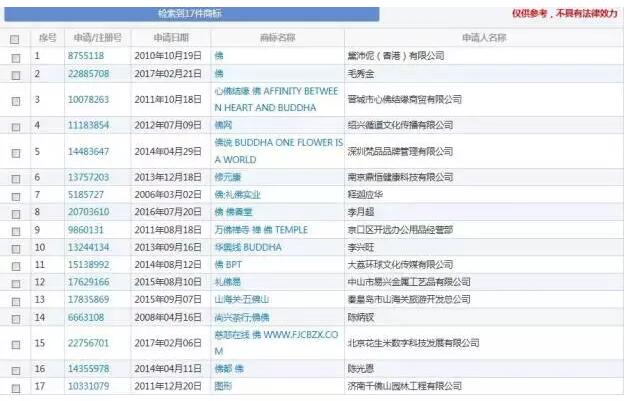The height and width of the screenshot is (401, 629).
Task: Open registration number 22885708
Action: [x=88, y=74]
